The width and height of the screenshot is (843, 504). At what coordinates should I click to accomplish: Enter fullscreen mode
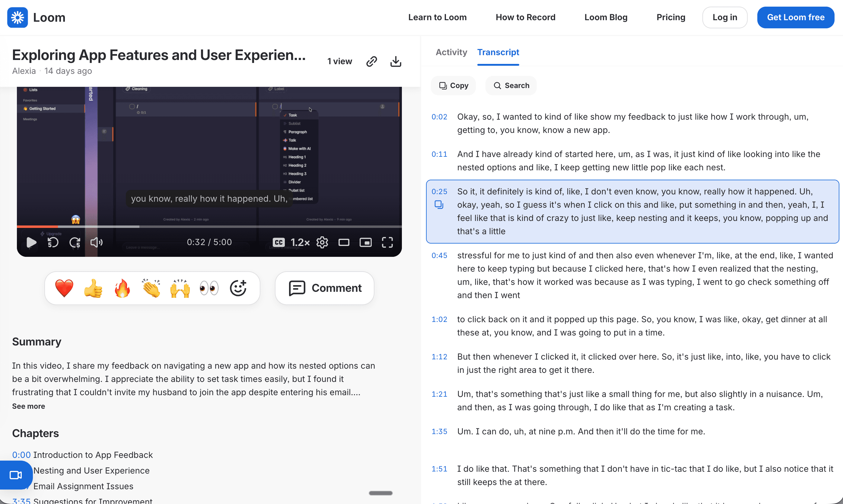[x=387, y=242]
